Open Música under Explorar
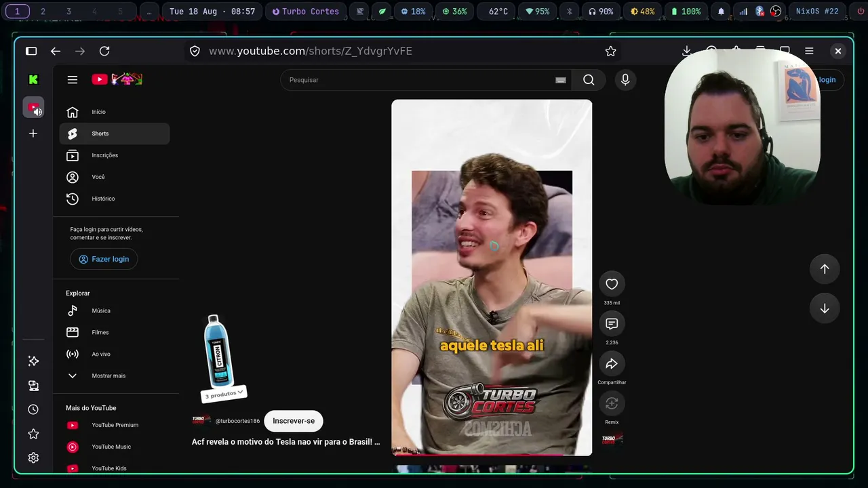Image resolution: width=868 pixels, height=488 pixels. 115,310
